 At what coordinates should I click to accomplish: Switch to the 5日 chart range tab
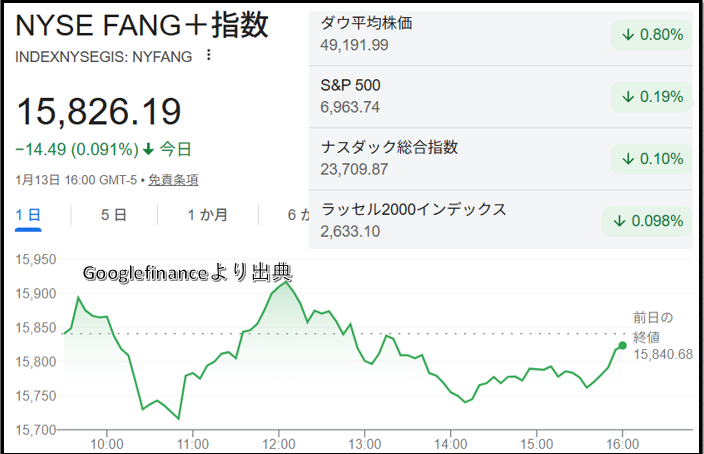coord(114,214)
